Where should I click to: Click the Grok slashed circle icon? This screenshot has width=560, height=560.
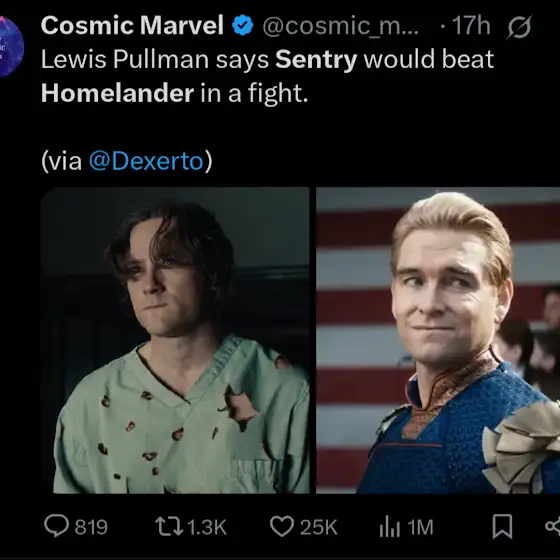[x=519, y=26]
